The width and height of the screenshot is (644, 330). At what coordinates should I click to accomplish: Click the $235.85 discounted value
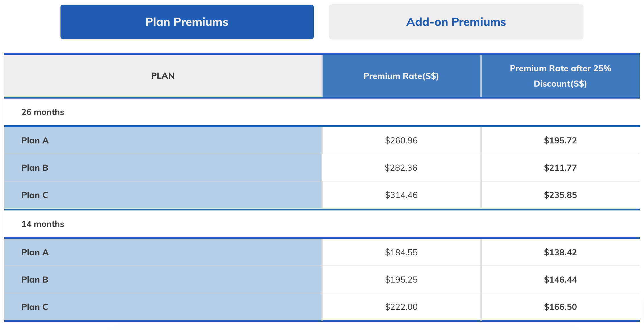click(560, 195)
